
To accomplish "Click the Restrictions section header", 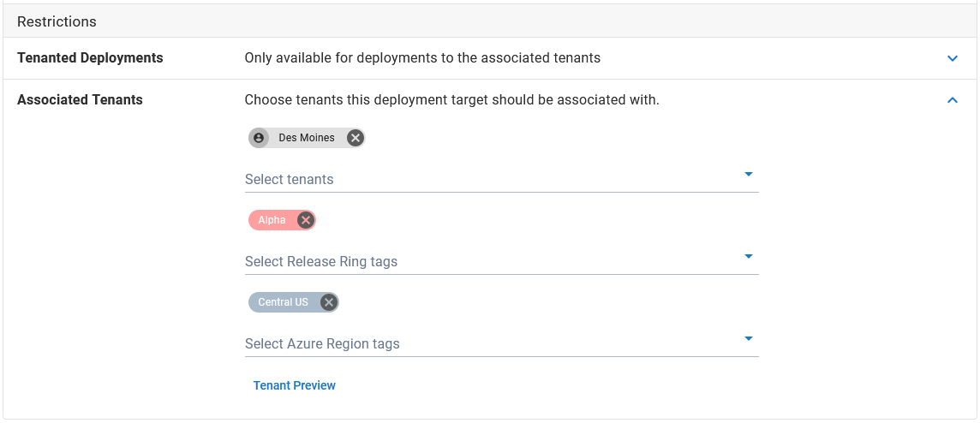I will coord(57,22).
